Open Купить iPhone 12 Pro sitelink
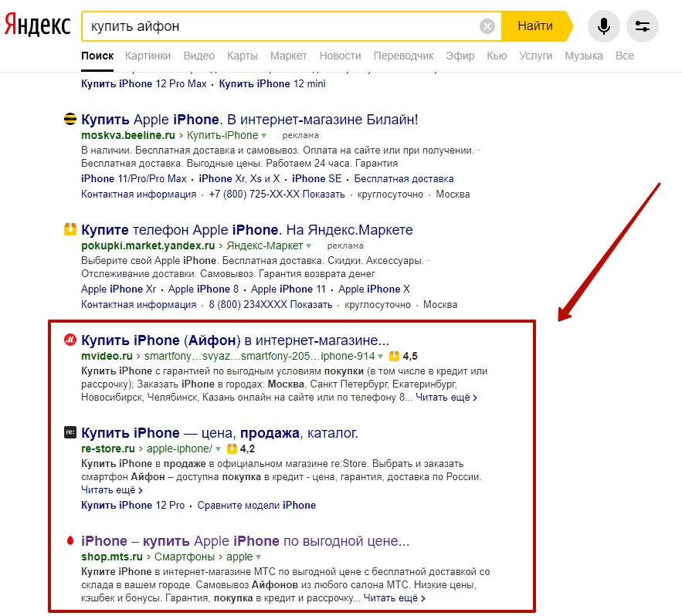682x616 pixels. tap(133, 505)
